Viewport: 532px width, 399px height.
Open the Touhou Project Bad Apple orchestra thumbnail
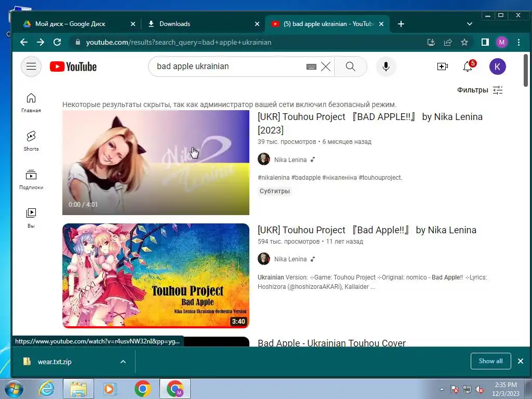coord(156,276)
